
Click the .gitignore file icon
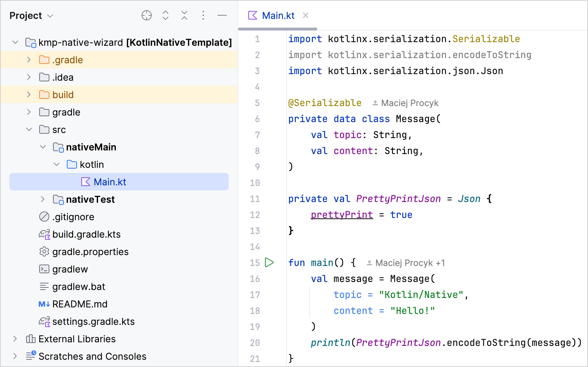point(44,217)
